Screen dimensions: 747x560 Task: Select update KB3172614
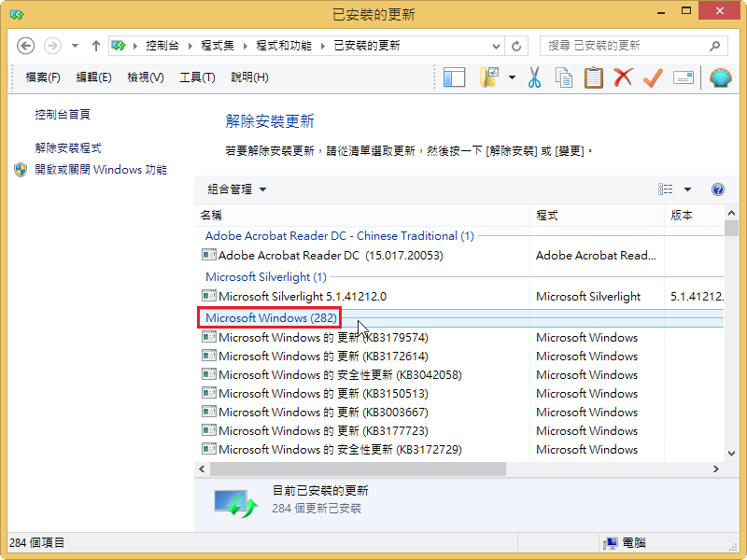(x=323, y=356)
